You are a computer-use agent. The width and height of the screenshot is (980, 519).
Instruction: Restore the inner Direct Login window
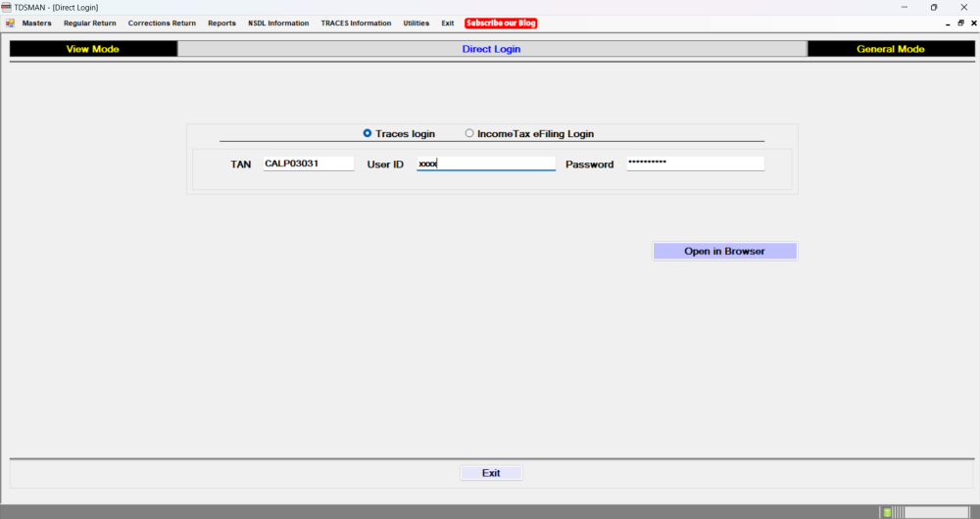pyautogui.click(x=960, y=24)
